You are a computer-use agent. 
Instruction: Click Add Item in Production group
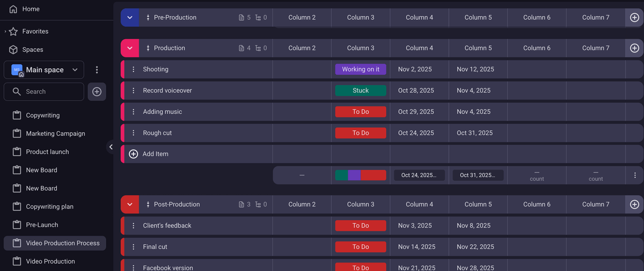tap(156, 154)
